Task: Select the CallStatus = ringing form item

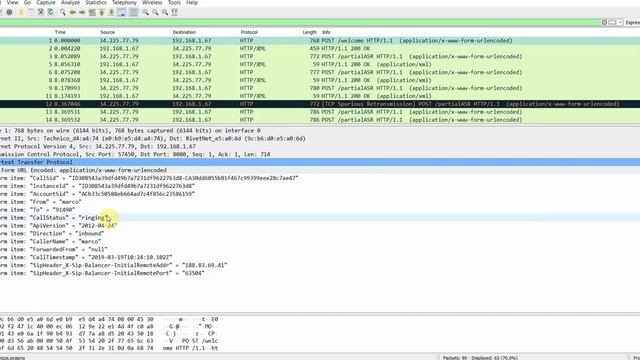Action: 320,218
